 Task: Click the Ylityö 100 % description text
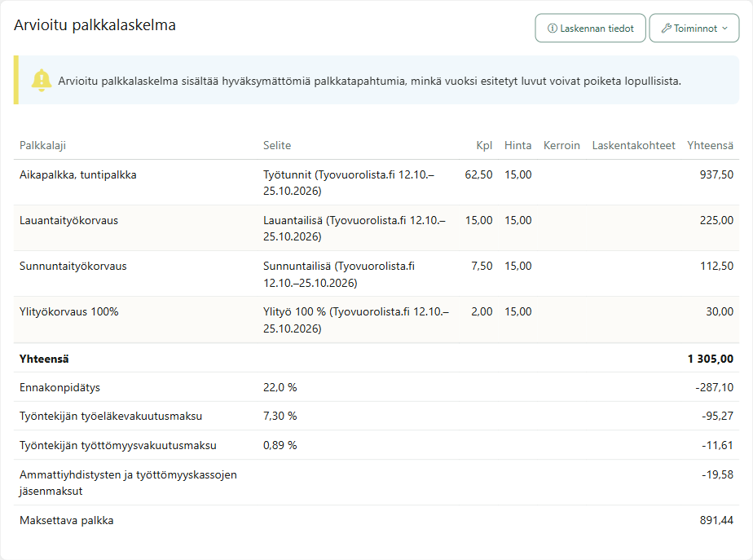[356, 320]
